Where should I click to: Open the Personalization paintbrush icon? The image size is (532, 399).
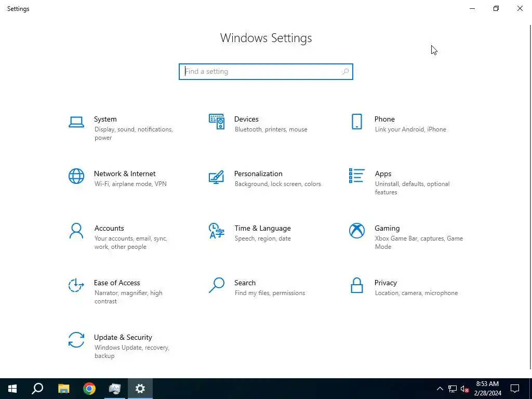[x=217, y=177]
